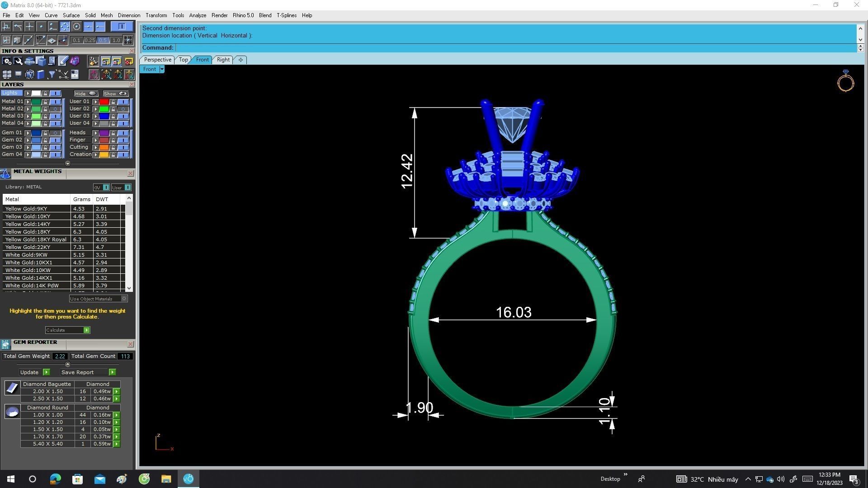868x488 pixels.
Task: Select the 3D box viewport mode icon
Action: [17, 40]
